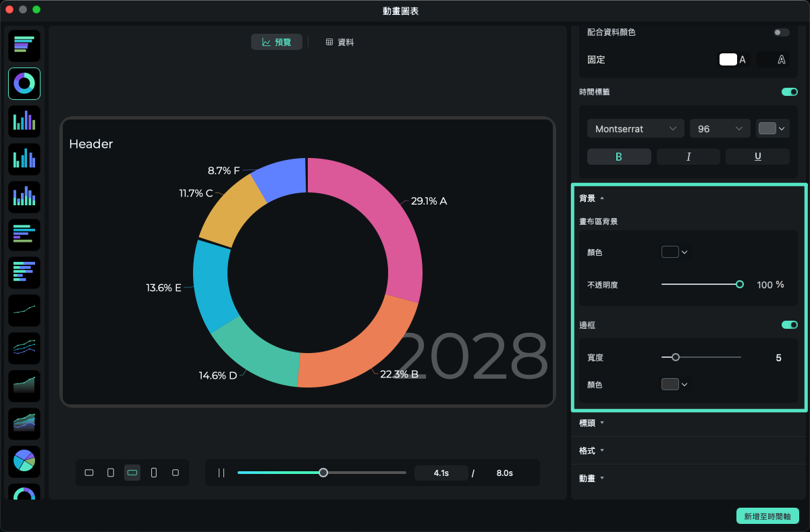The height and width of the screenshot is (532, 810).
Task: Disable the 邊框 border toggle
Action: (x=789, y=325)
